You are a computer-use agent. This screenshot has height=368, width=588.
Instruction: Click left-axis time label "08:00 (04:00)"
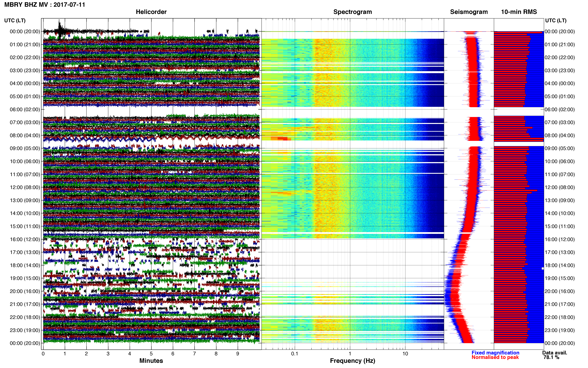coord(25,135)
